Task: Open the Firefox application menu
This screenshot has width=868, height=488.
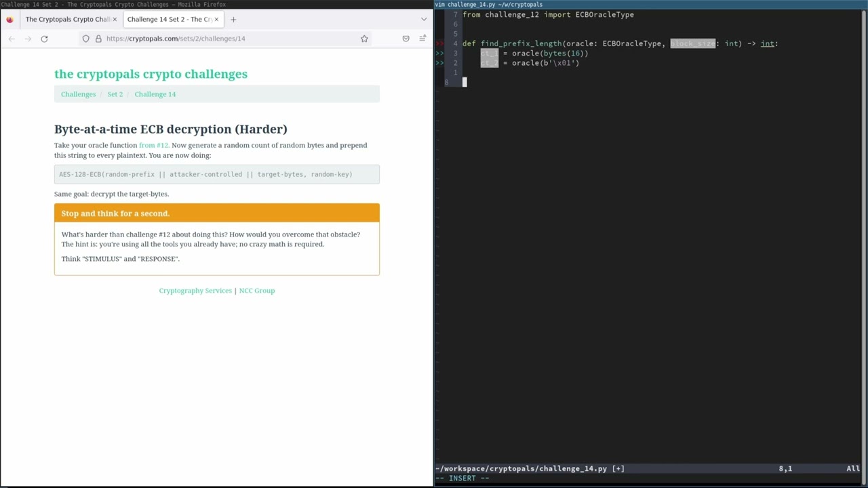Action: coord(422,39)
